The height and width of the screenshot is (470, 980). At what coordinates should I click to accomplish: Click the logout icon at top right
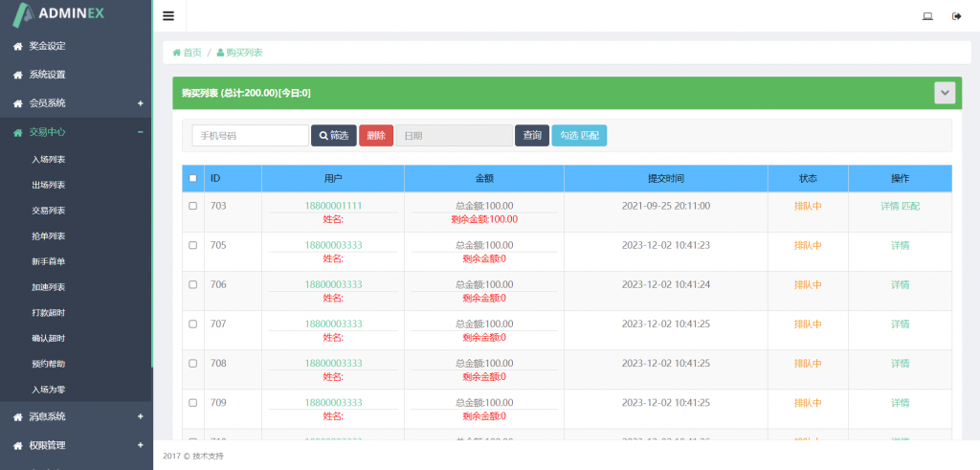coord(956,15)
